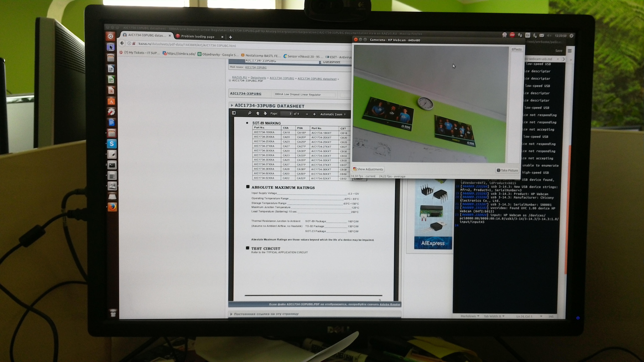Open Ubuntu Software Center from the launcher
Viewport: 644px width, 362px height.
click(x=111, y=101)
